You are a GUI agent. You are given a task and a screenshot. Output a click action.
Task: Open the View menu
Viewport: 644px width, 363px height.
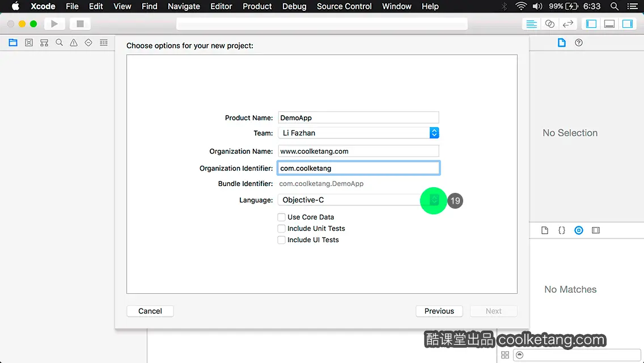[122, 6]
